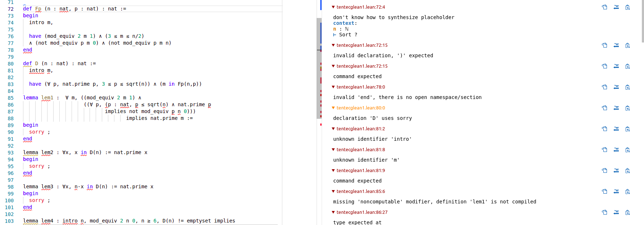The image size is (644, 225).
Task: Place cursor on 'lemma lem2' in the editor
Action: (38, 152)
